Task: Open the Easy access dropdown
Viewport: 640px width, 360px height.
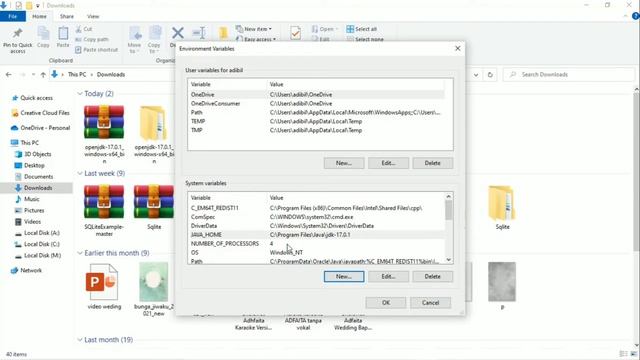Action: click(x=256, y=39)
